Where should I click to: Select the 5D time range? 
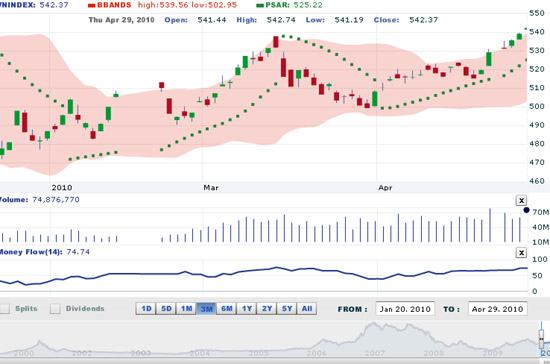(166, 309)
